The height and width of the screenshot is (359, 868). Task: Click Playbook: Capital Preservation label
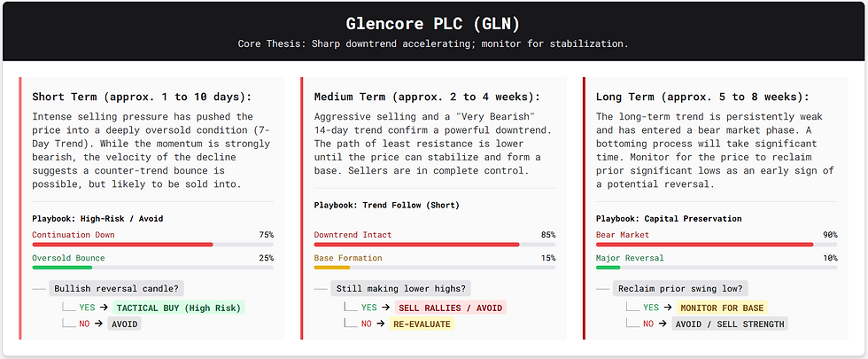click(x=669, y=219)
